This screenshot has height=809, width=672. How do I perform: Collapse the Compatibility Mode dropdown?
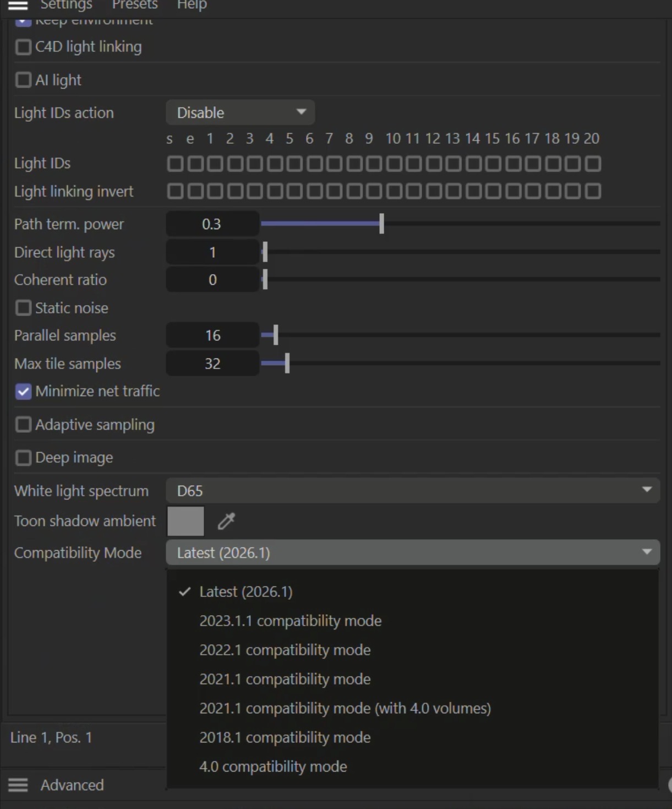[x=413, y=552]
